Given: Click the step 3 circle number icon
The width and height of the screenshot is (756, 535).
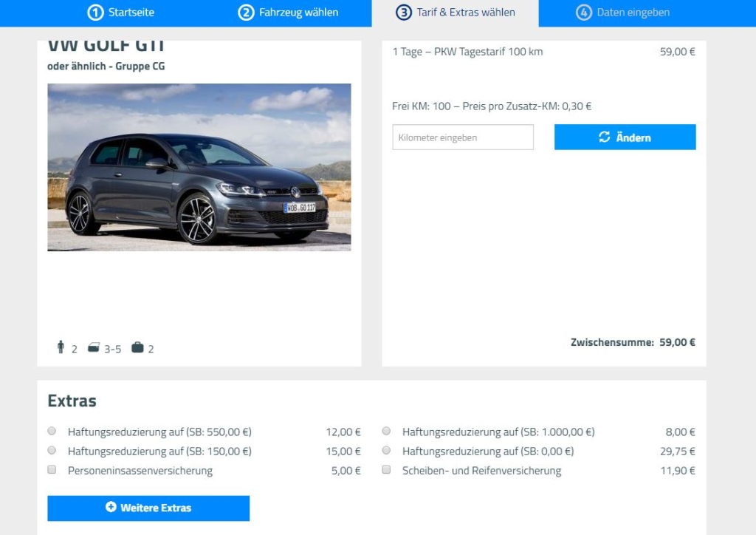Looking at the screenshot, I should [x=404, y=13].
